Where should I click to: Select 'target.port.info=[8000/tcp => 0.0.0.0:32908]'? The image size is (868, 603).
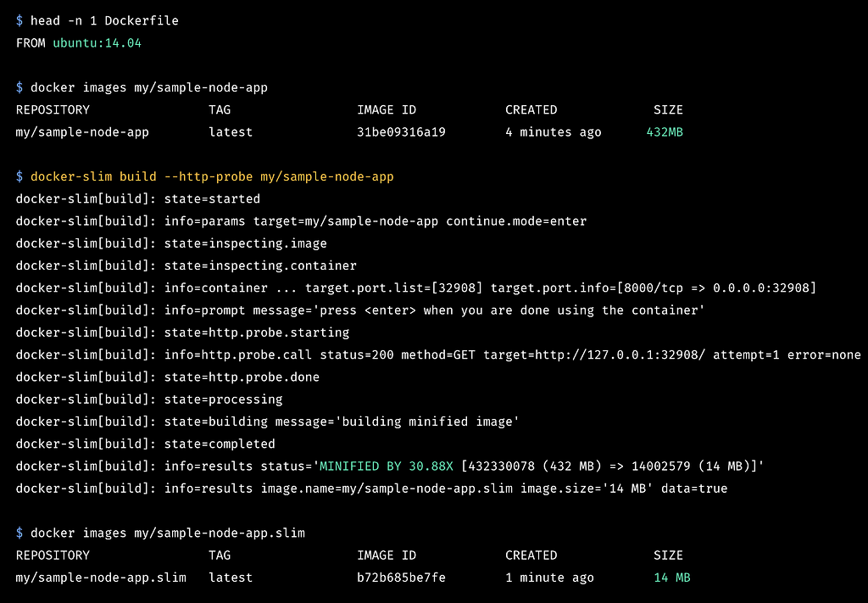654,288
